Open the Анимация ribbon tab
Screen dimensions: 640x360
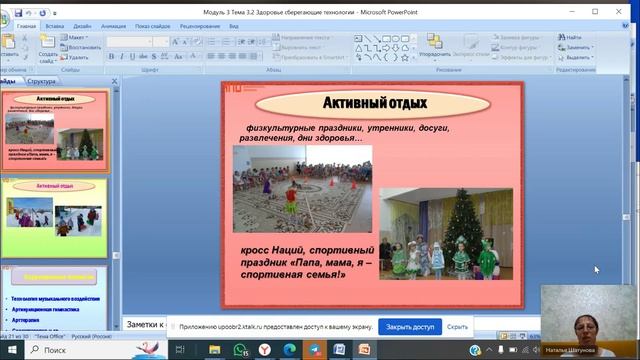click(113, 26)
